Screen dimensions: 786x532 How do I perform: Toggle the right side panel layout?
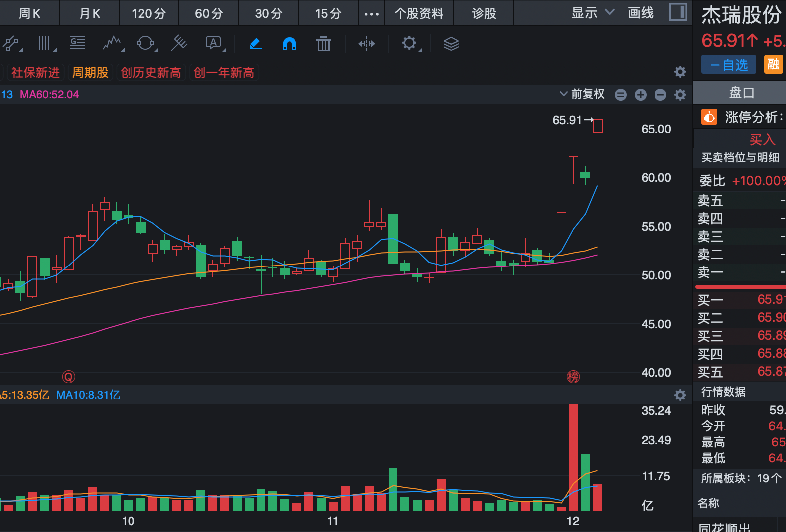(678, 12)
